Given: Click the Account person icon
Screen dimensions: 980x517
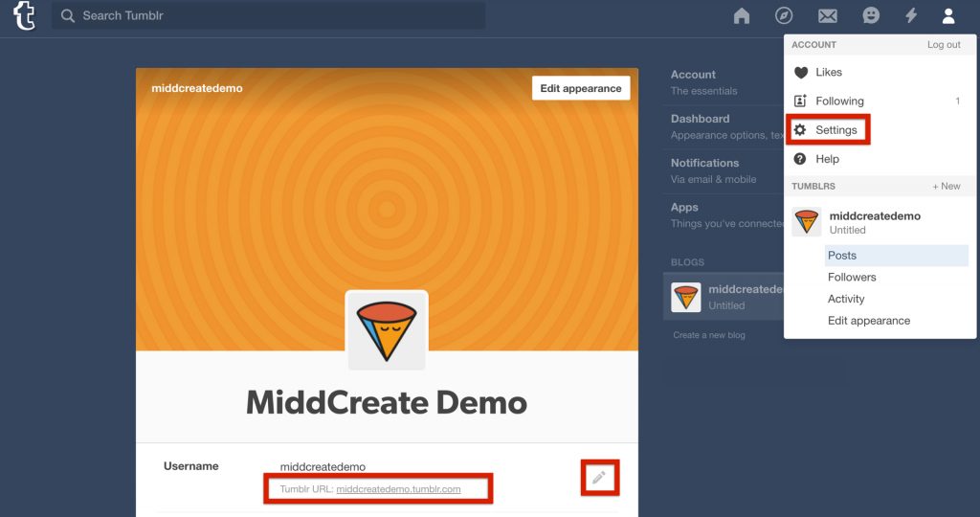Looking at the screenshot, I should point(947,15).
